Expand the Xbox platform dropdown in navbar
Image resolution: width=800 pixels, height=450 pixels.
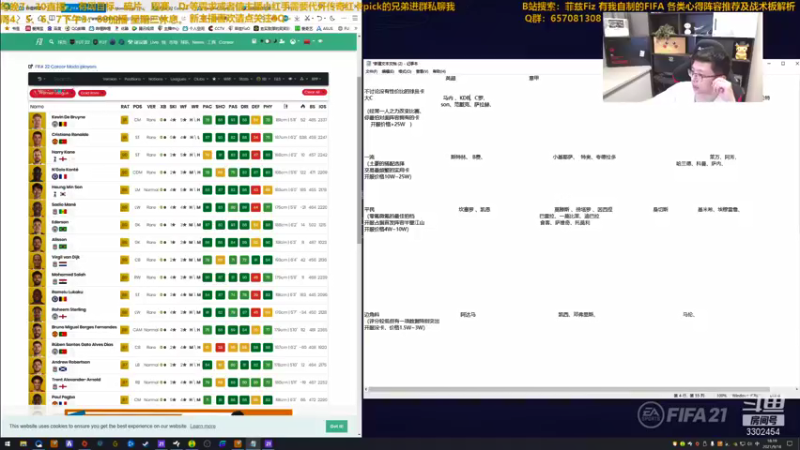[x=294, y=41]
